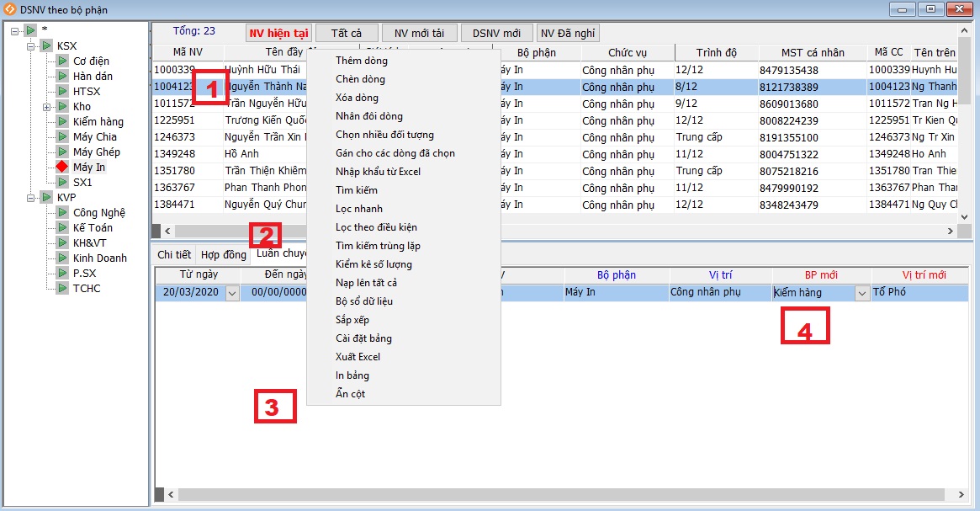Click the Trình độ column header

[716, 52]
